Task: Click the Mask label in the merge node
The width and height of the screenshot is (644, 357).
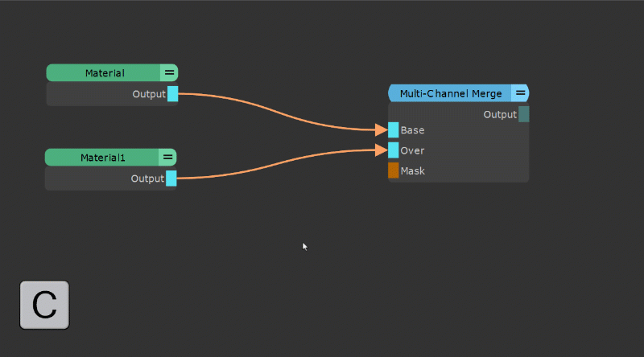Action: tap(412, 171)
